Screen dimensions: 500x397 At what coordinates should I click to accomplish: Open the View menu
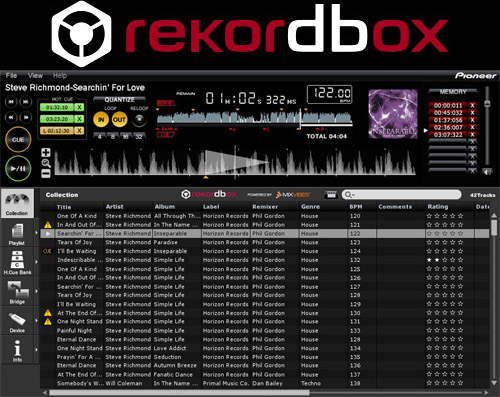coord(35,76)
